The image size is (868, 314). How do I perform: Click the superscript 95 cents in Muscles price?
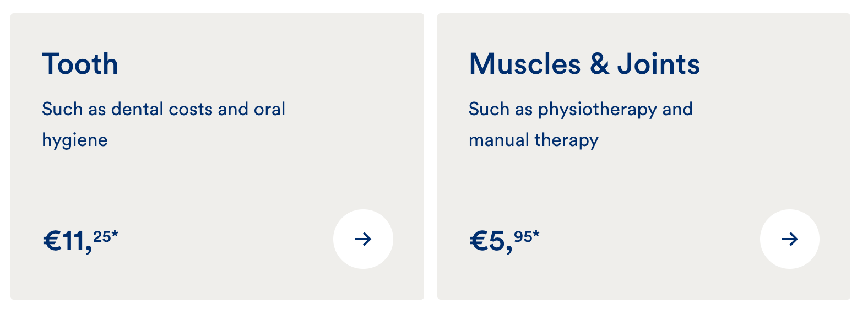pos(523,237)
